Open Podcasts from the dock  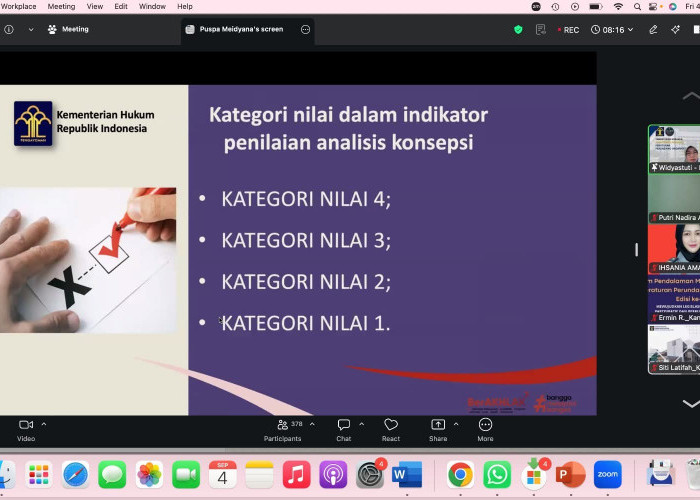[x=333, y=474]
